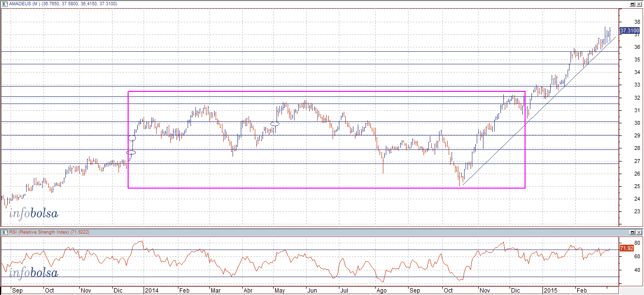Click the 37.3100 current price label
Screen dimensions: 644x295
coord(629,30)
